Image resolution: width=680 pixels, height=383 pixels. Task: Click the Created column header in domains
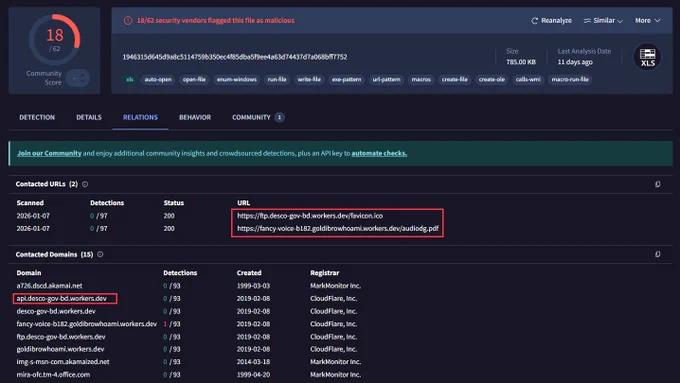click(249, 273)
